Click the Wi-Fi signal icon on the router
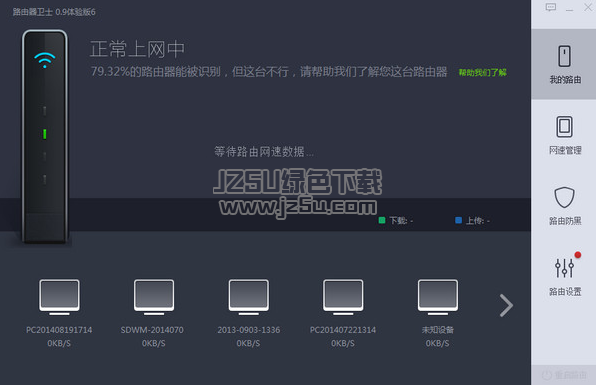Screen dimensions: 596x385 pos(44,60)
